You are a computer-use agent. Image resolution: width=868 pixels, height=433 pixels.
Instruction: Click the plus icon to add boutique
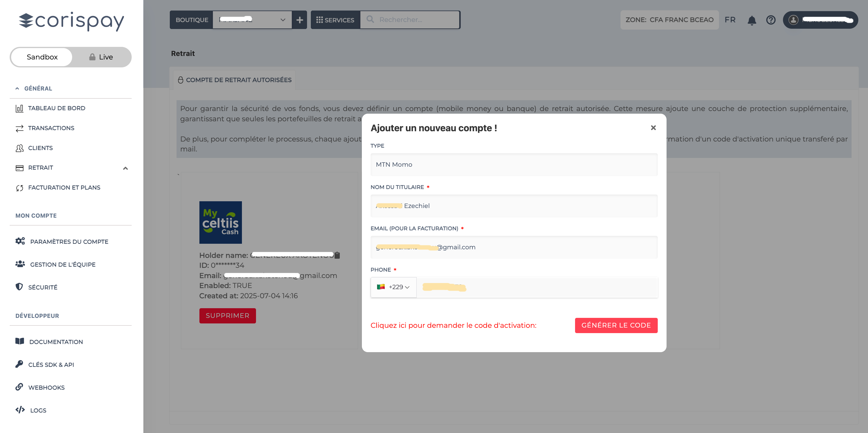point(299,20)
